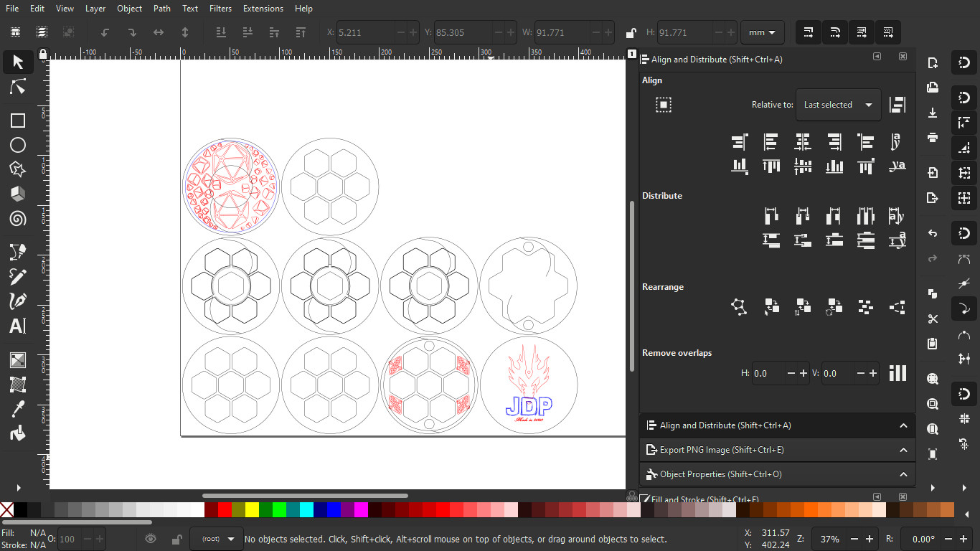Open the (root) layer selector dropdown

click(216, 539)
